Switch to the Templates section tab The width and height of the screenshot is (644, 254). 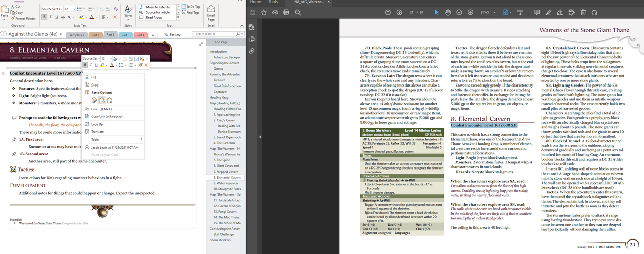tap(76, 35)
